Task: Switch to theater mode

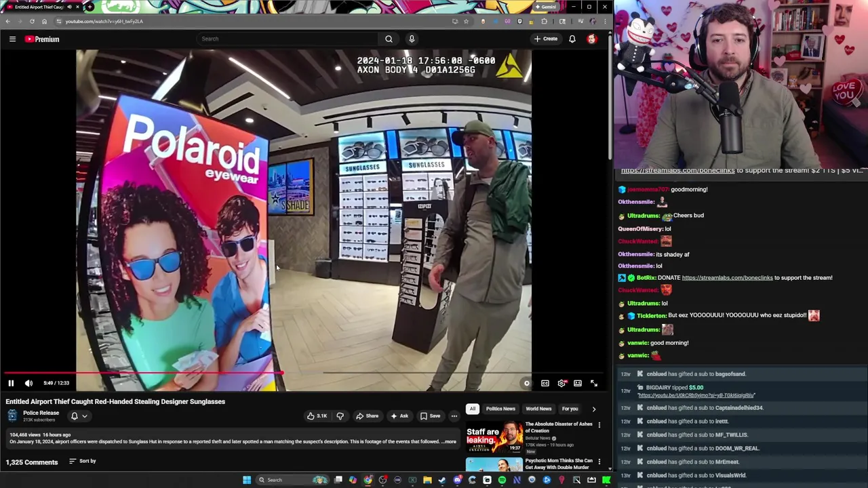Action: point(578,384)
